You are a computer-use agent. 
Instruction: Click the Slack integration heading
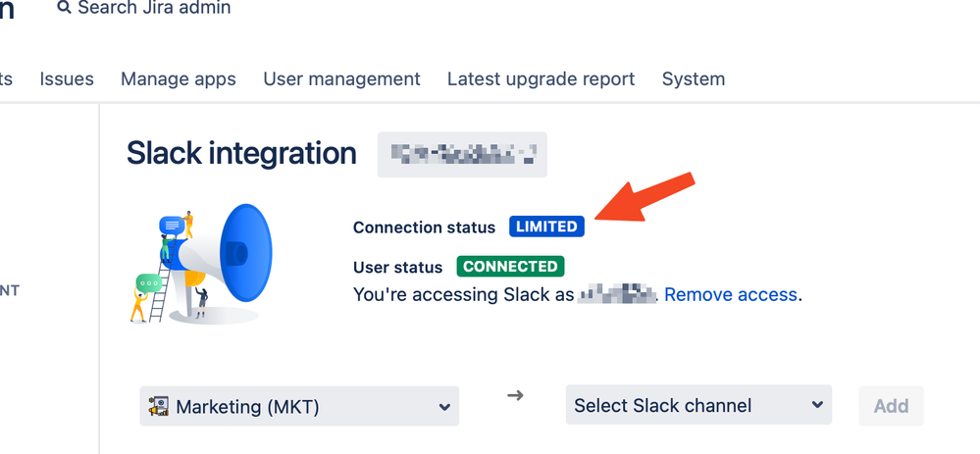tap(241, 154)
